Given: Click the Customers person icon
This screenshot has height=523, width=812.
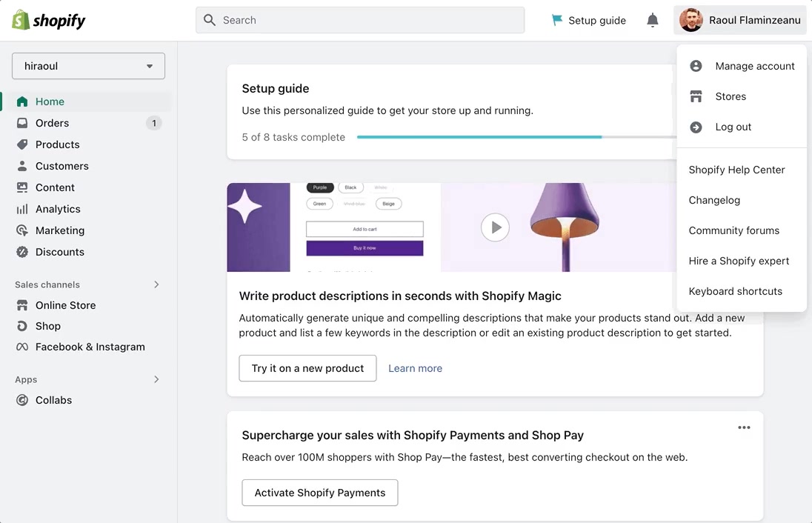Looking at the screenshot, I should 22,166.
